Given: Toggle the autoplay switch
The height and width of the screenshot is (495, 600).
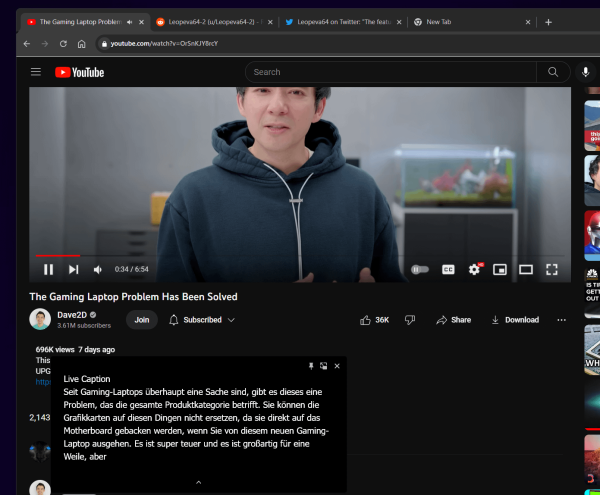Looking at the screenshot, I should (x=420, y=269).
